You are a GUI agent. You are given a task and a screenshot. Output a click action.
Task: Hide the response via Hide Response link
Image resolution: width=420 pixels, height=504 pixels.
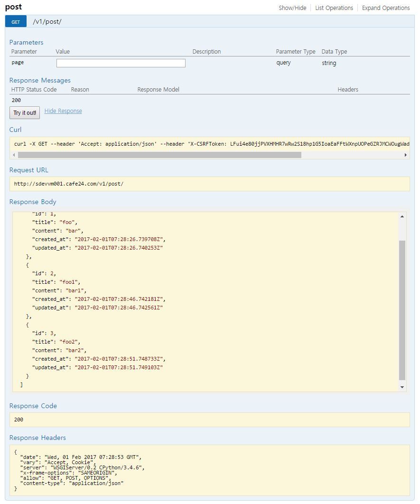click(63, 111)
